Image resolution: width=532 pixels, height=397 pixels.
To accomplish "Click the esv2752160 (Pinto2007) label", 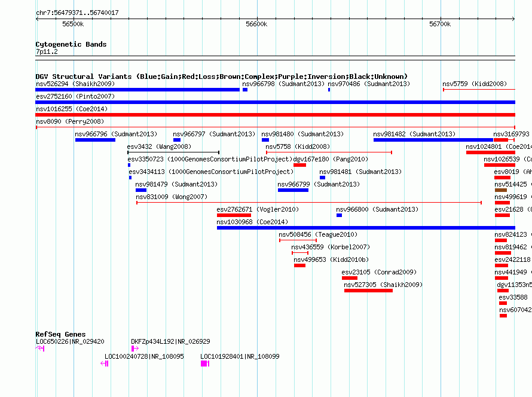I will [x=75, y=96].
